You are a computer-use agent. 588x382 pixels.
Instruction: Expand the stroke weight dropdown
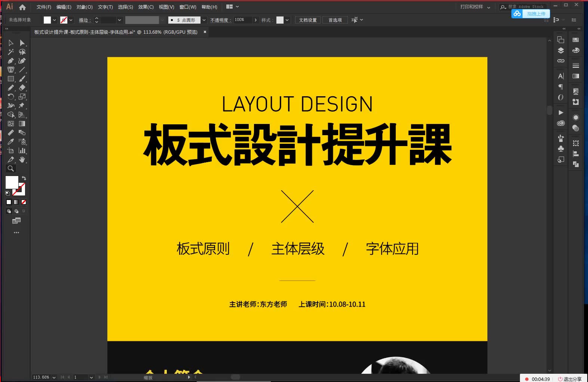120,20
